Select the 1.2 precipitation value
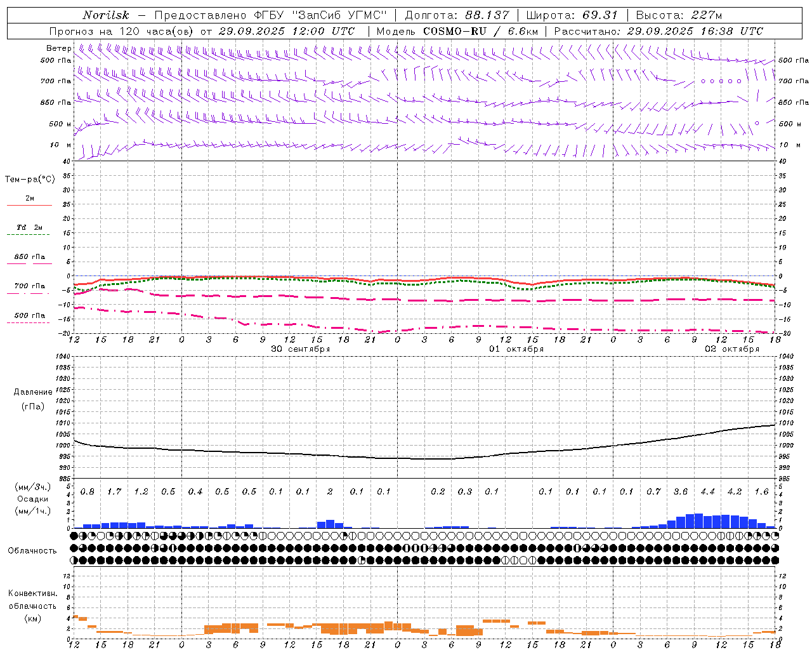The width and height of the screenshot is (812, 650). tap(141, 492)
